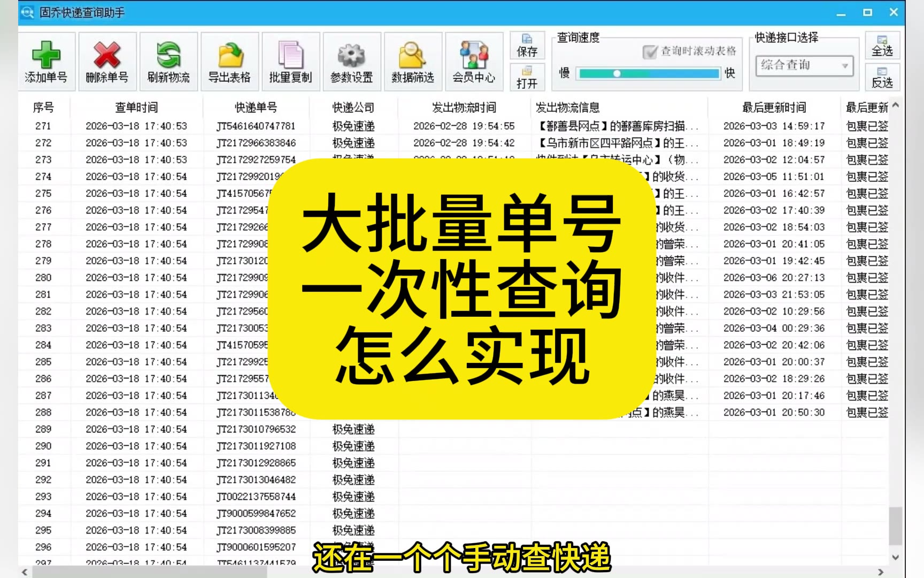
Task: Click sent time 2026-02-28 19:54:42
Action: 464,143
